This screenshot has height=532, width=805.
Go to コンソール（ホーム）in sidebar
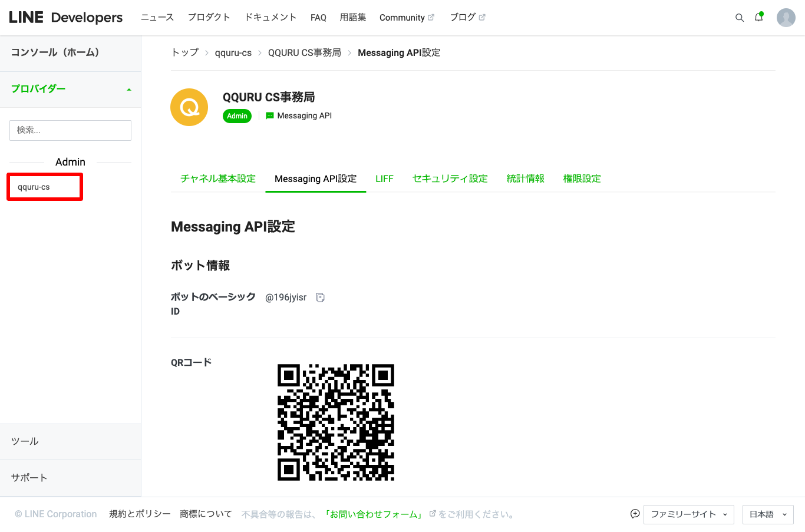click(x=55, y=52)
